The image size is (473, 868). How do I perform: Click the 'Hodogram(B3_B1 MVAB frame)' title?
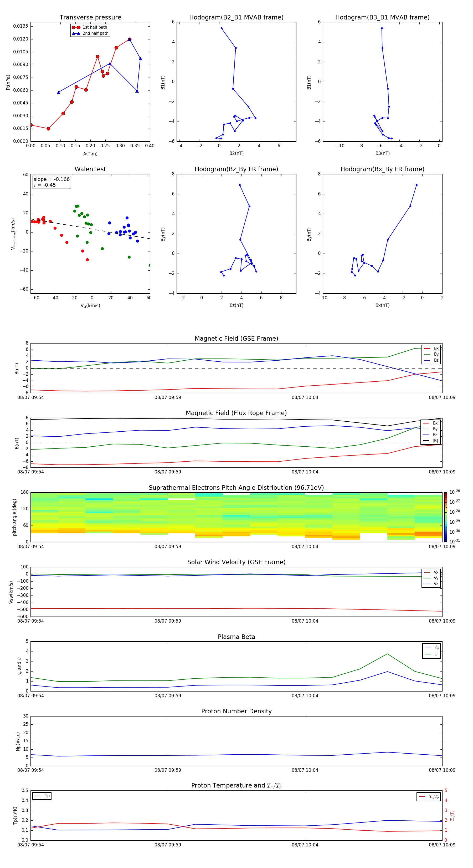click(382, 18)
